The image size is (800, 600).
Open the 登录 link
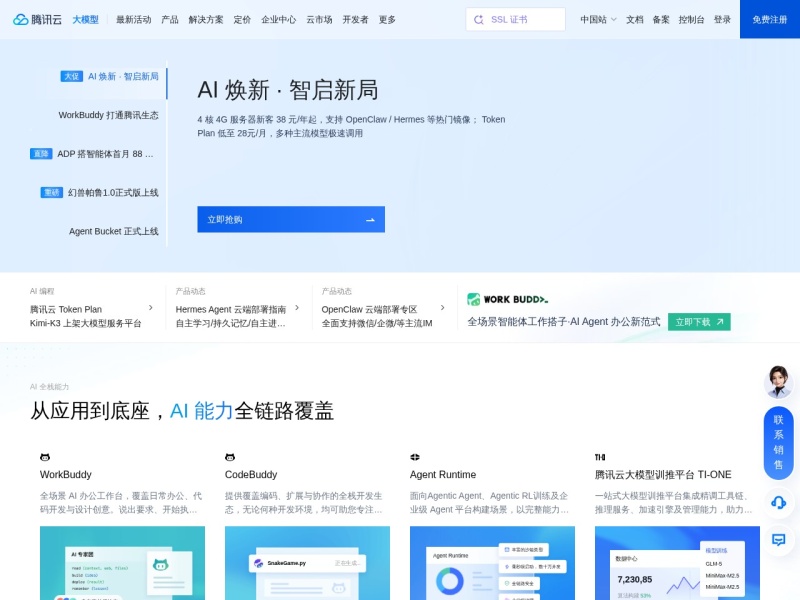click(x=722, y=19)
